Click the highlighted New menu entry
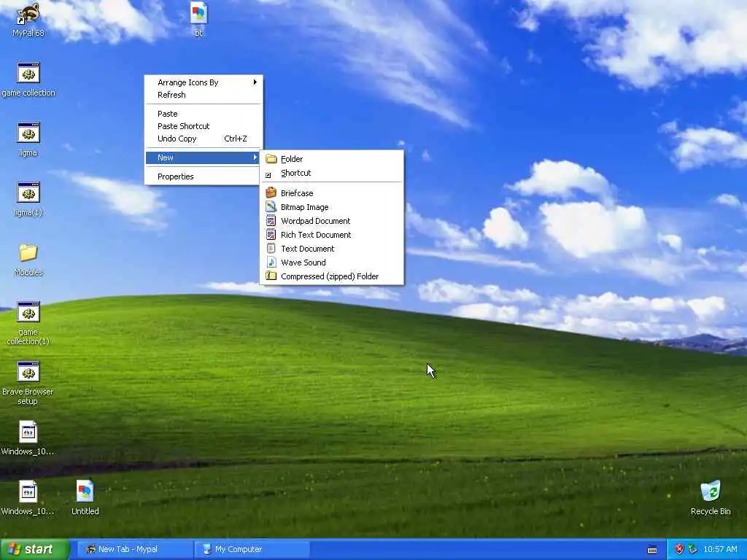The height and width of the screenshot is (560, 747). click(x=204, y=157)
